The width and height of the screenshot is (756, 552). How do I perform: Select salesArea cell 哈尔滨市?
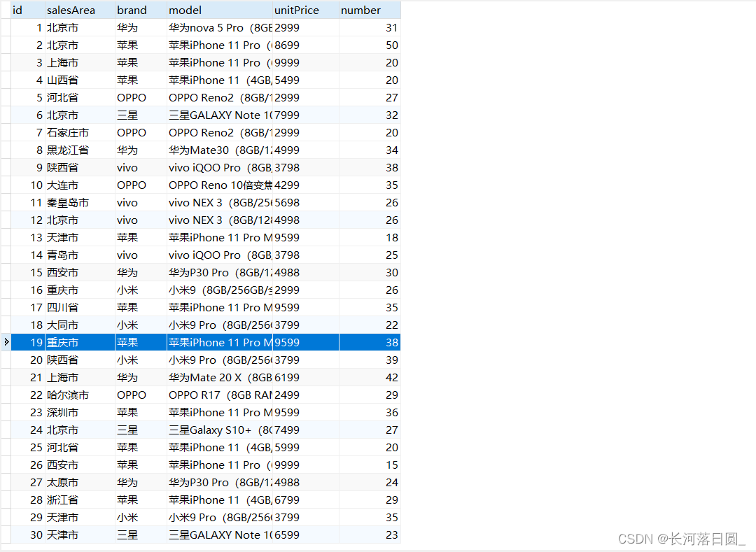pyautogui.click(x=80, y=395)
